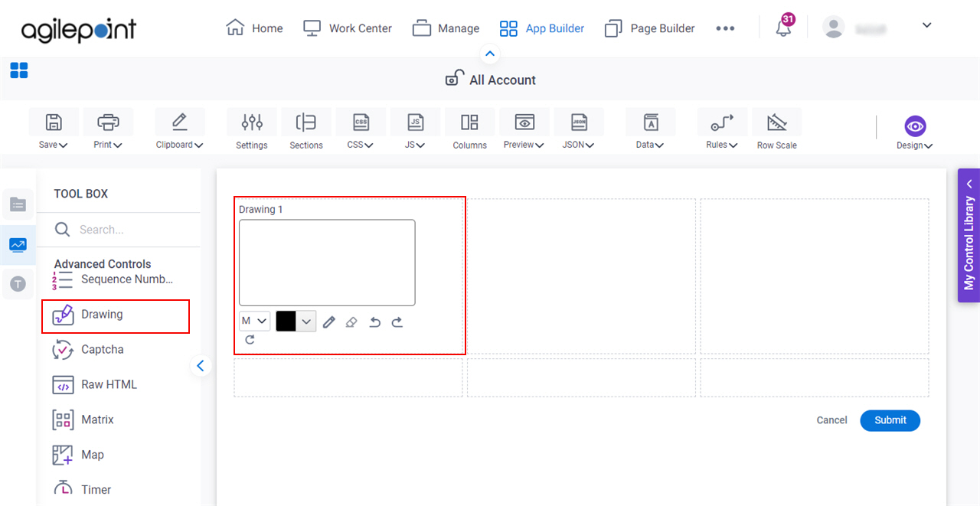This screenshot has height=506, width=980.
Task: Open the Save toolbar menu
Action: (53, 129)
